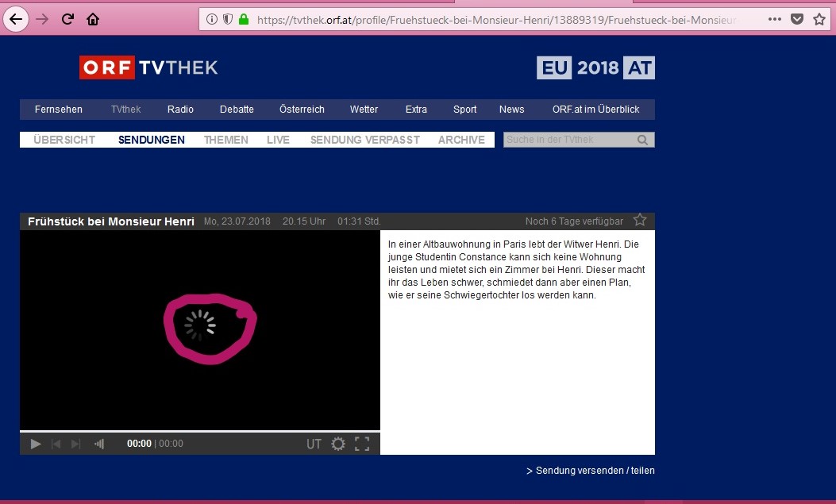
Task: Open browser page actions three-dot menu
Action: tap(774, 19)
